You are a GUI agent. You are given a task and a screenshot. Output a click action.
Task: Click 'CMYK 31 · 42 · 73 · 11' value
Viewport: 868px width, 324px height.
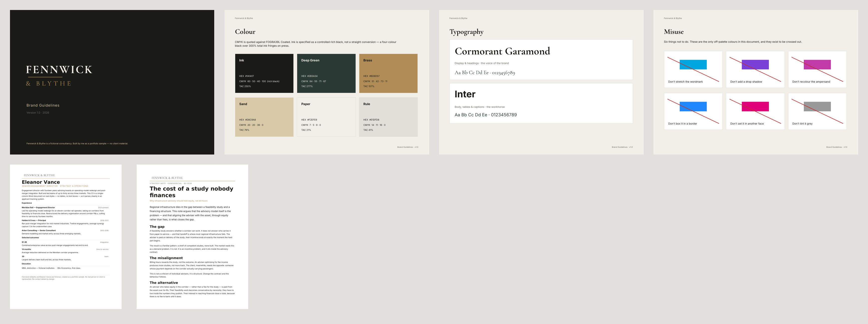tap(375, 81)
